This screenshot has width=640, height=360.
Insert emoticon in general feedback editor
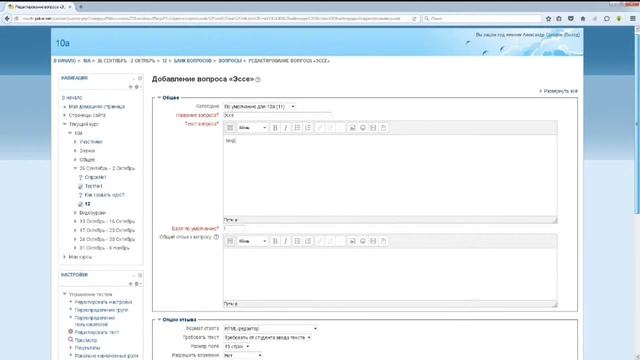pyautogui.click(x=363, y=241)
